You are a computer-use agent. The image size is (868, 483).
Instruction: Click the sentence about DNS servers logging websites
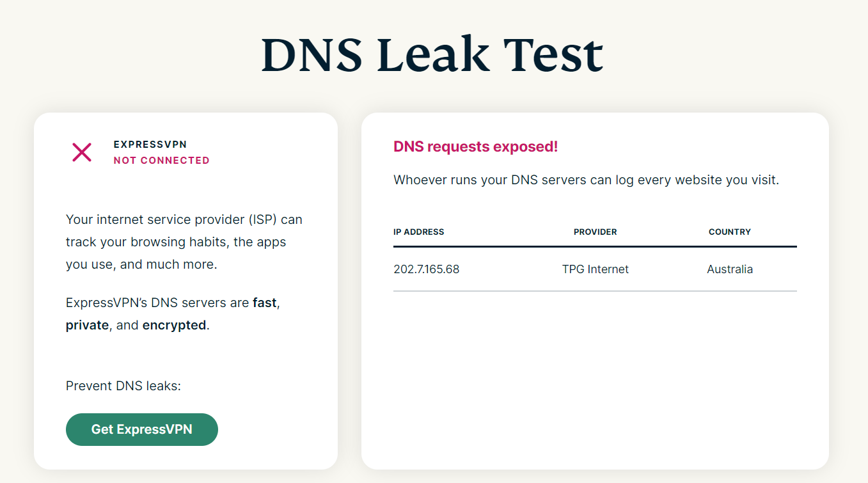click(x=586, y=180)
